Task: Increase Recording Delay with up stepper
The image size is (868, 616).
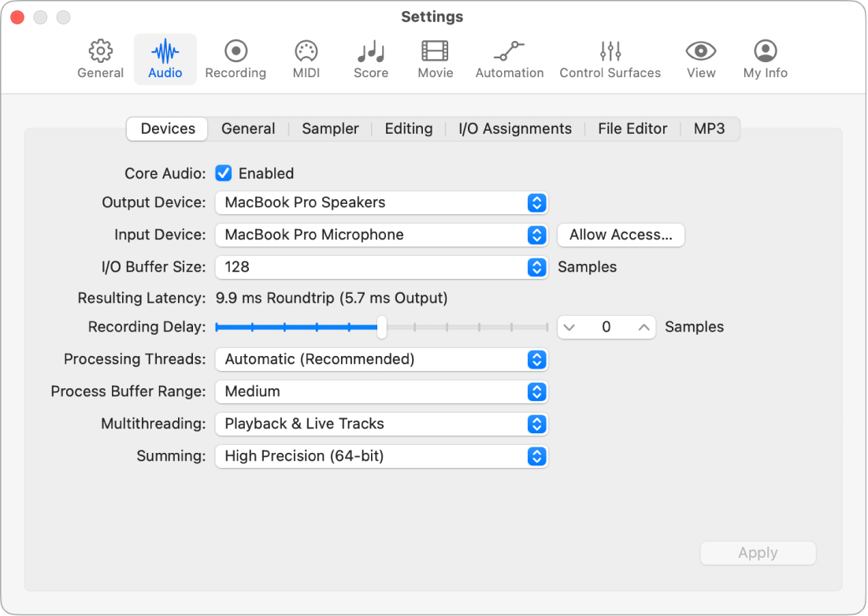Action: coord(644,327)
